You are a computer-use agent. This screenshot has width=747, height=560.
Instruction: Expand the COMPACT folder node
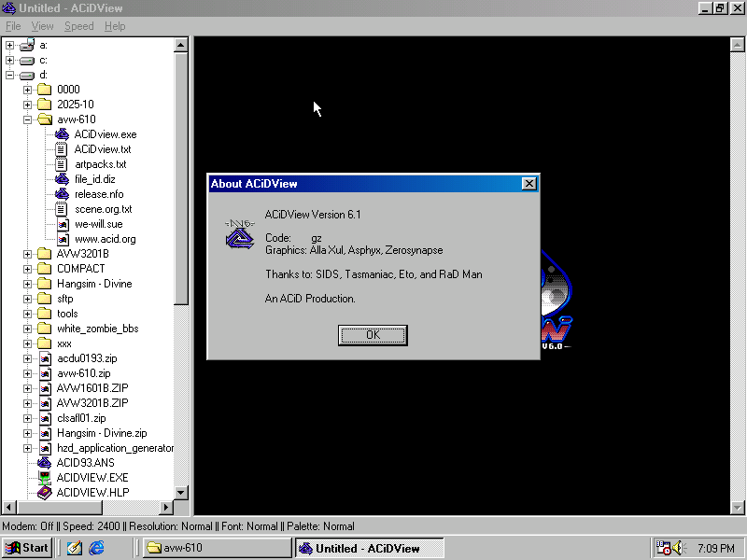pos(28,269)
